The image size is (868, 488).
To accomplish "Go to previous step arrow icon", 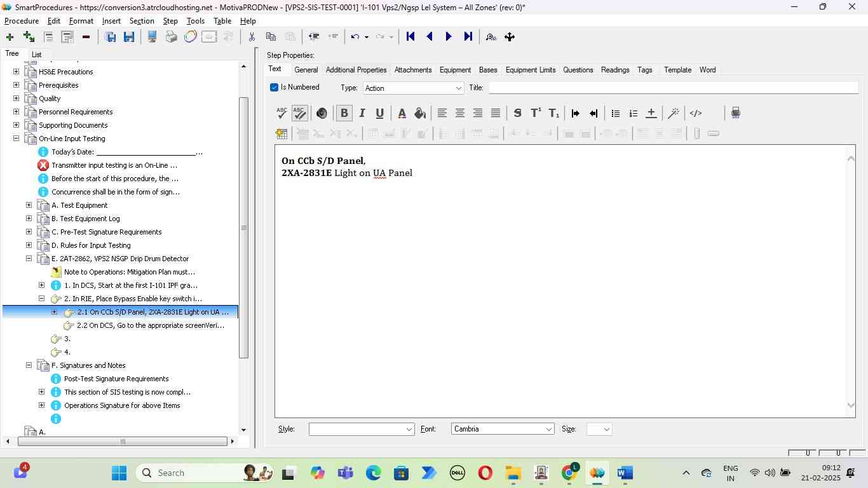I will [x=430, y=37].
